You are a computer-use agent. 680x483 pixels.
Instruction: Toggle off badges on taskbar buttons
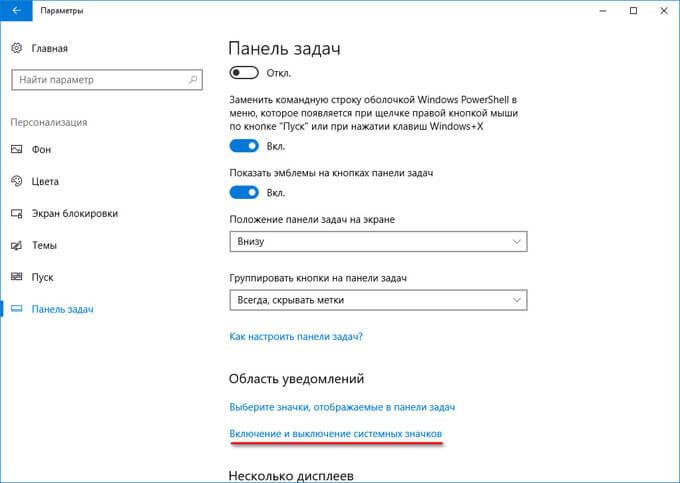[x=244, y=193]
